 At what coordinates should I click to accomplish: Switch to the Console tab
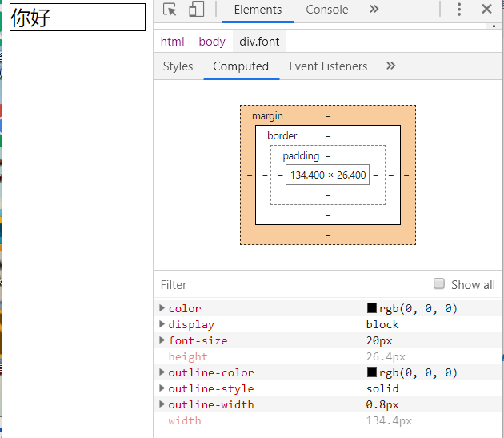click(327, 10)
